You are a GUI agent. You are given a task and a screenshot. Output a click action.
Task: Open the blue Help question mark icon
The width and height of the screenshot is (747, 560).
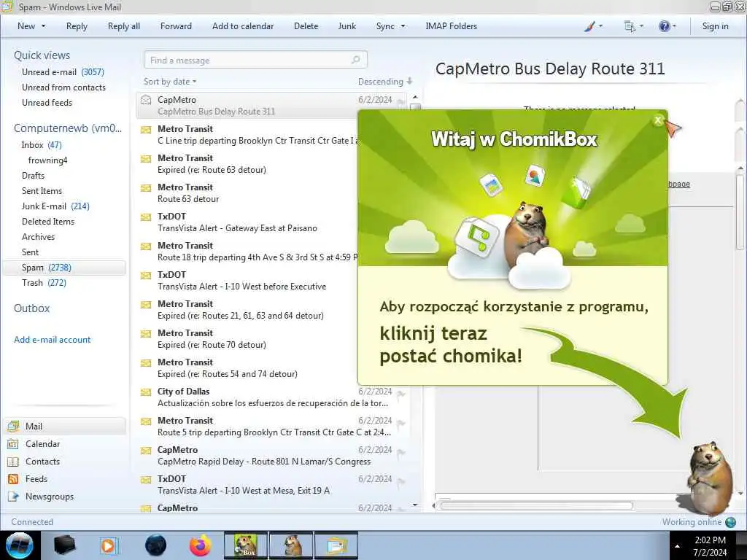click(664, 26)
